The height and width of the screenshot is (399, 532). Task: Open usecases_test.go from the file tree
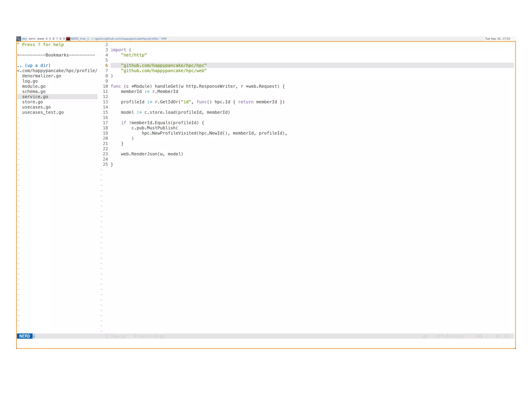click(x=43, y=112)
